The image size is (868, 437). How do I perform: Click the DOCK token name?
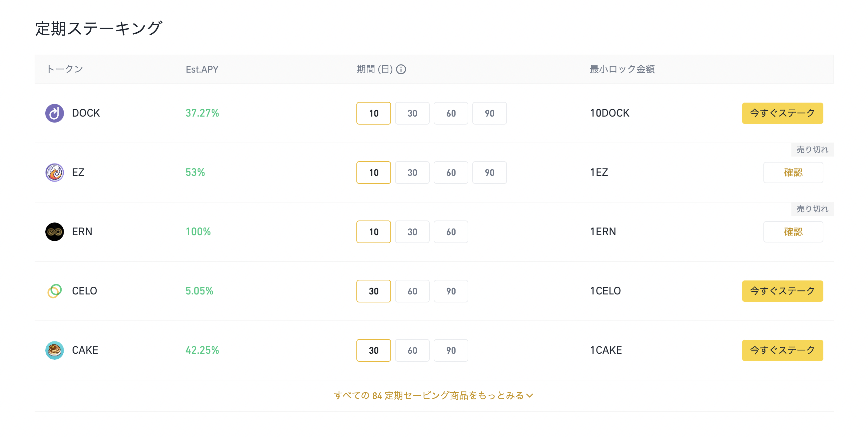click(x=86, y=113)
